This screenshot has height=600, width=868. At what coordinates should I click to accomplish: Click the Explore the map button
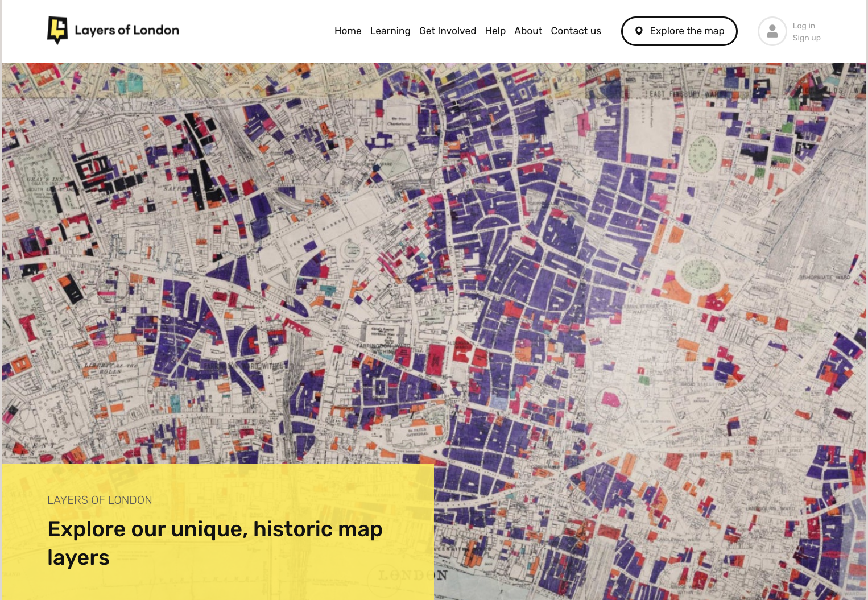679,31
